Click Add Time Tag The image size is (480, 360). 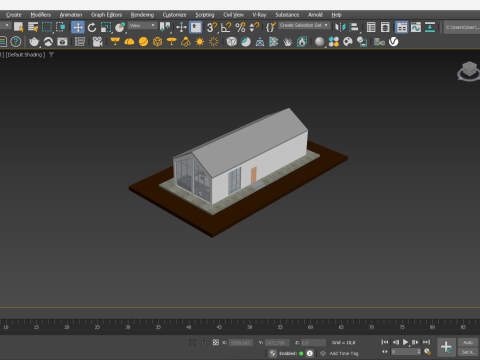(x=344, y=353)
